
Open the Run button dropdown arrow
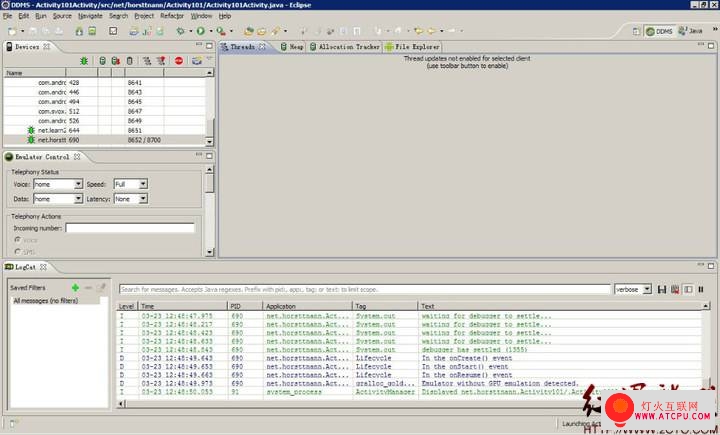[211, 31]
